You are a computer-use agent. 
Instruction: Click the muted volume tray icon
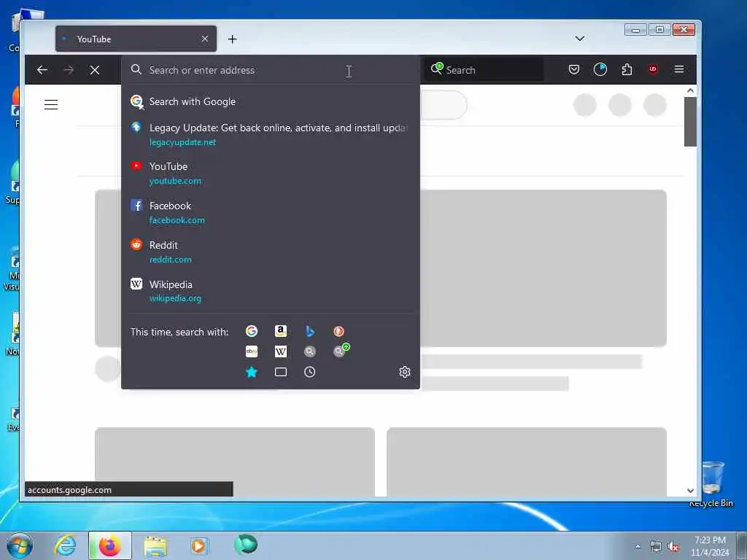[x=673, y=547]
